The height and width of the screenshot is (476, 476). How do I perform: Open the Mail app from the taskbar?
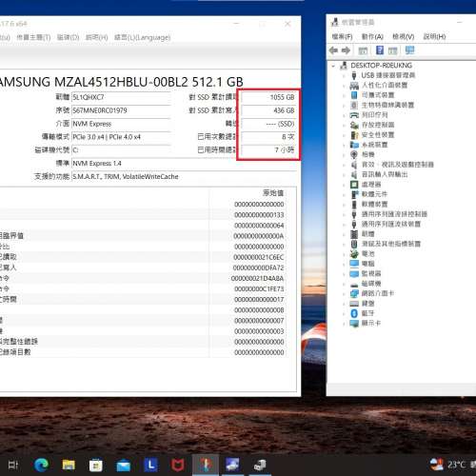pyautogui.click(x=123, y=466)
